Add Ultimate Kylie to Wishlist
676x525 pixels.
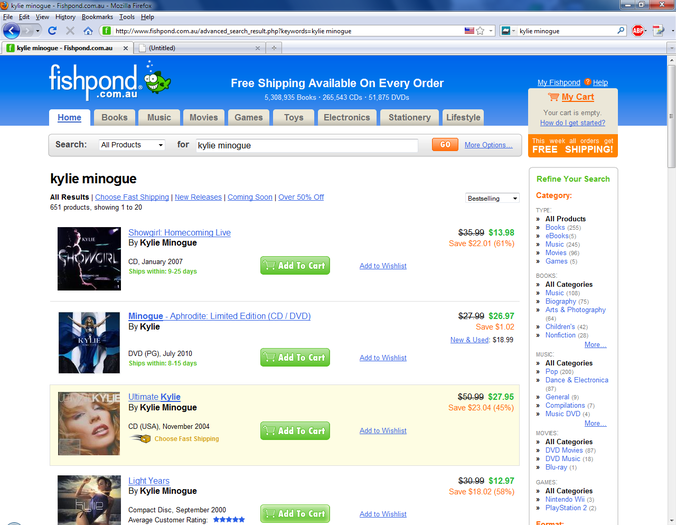pos(383,431)
